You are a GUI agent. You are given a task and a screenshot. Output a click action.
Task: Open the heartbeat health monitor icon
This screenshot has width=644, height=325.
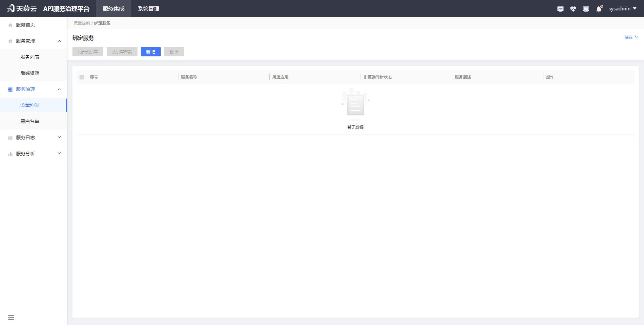click(573, 9)
